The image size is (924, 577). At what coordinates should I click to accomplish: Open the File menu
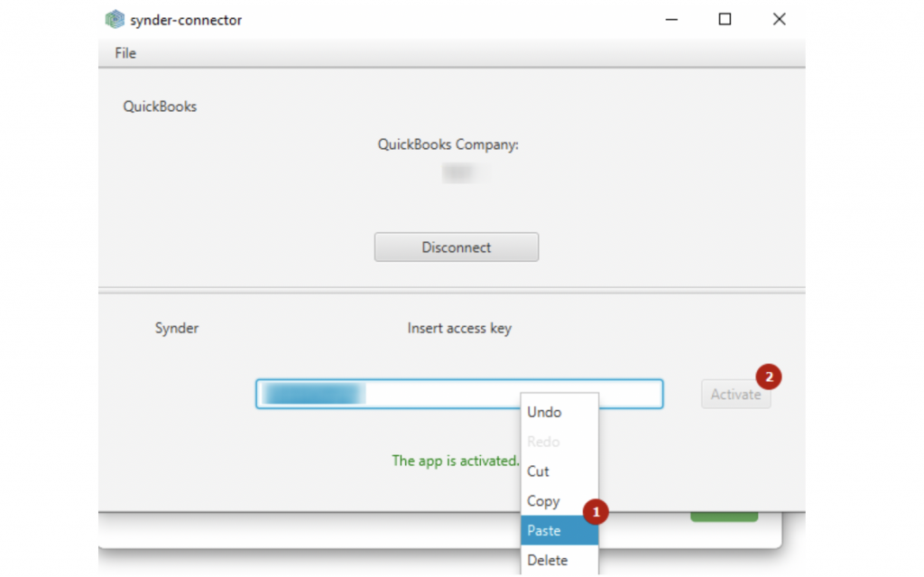click(x=125, y=53)
